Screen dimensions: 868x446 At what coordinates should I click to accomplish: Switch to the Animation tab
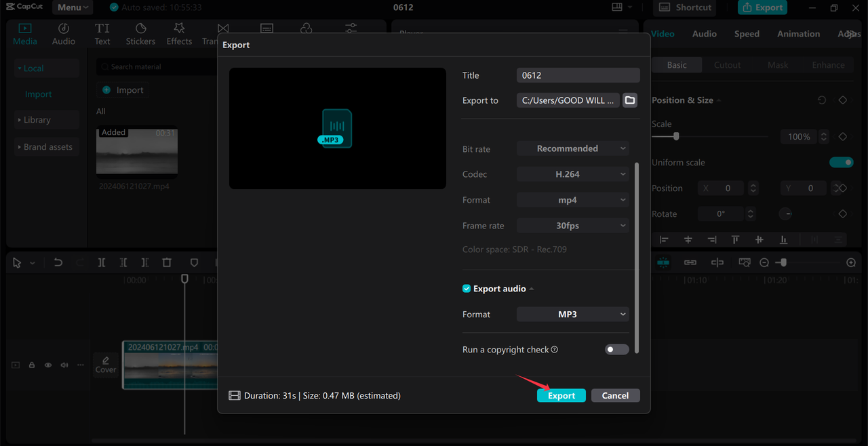point(798,34)
